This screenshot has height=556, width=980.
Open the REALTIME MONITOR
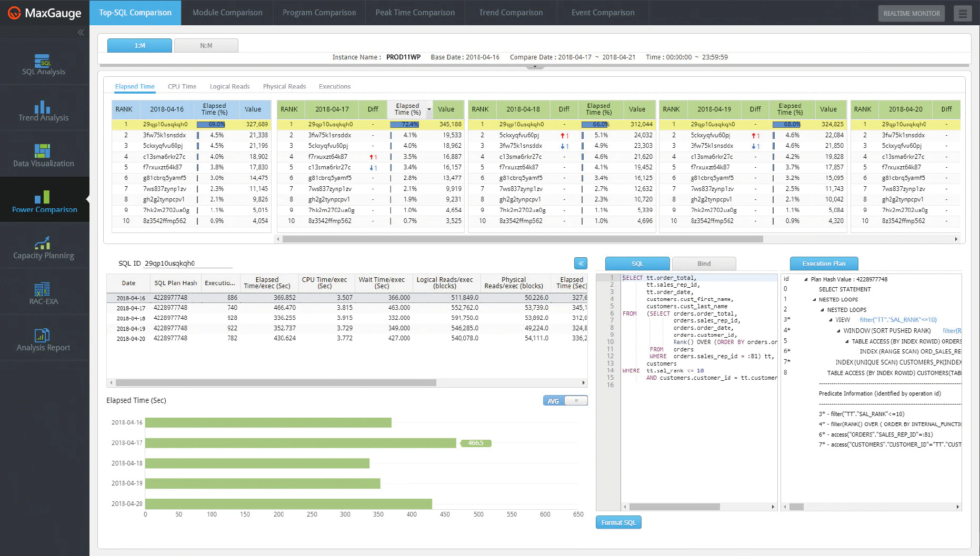click(x=911, y=14)
